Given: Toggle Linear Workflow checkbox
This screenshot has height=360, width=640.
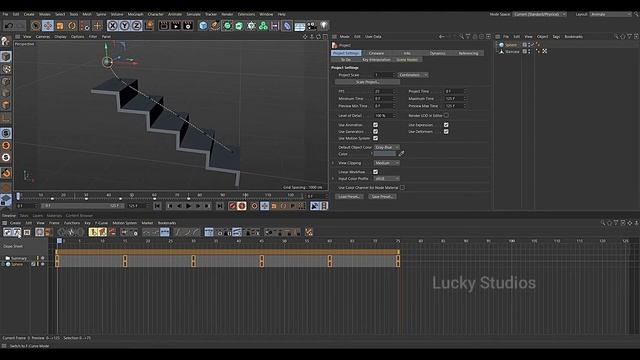Looking at the screenshot, I should 376,172.
